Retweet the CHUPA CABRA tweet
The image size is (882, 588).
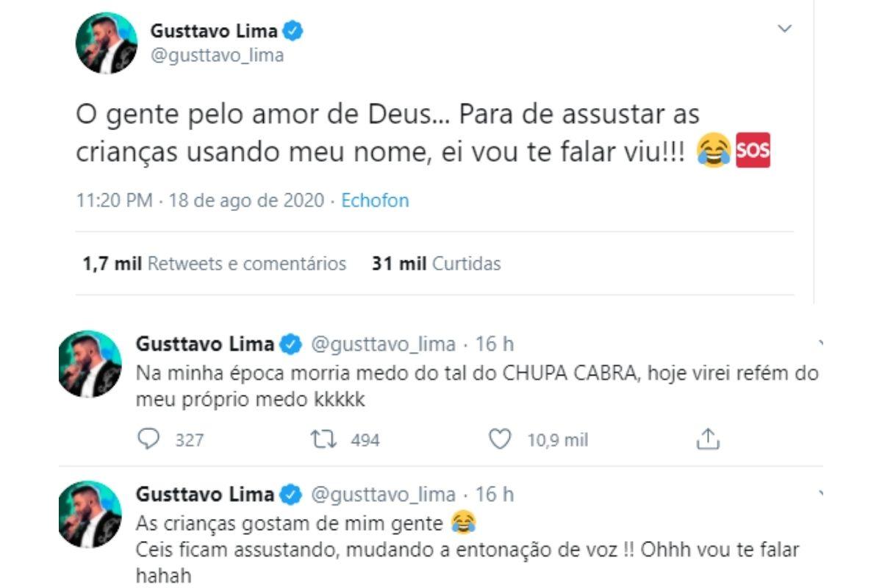[x=322, y=440]
